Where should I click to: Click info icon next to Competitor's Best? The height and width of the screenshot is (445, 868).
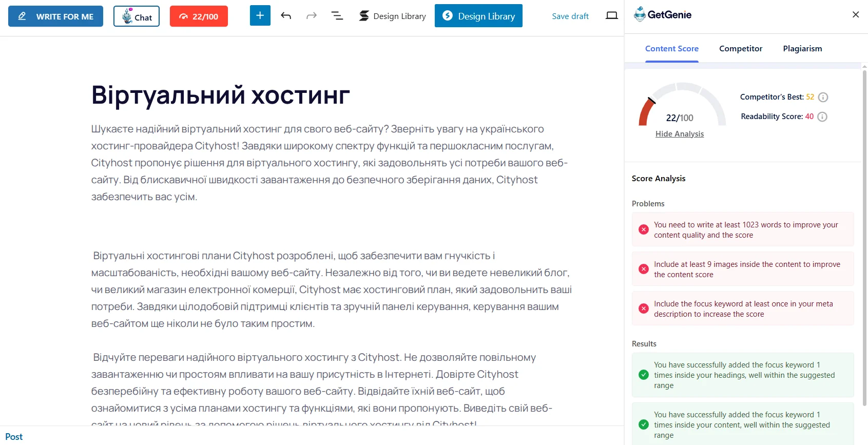click(823, 97)
